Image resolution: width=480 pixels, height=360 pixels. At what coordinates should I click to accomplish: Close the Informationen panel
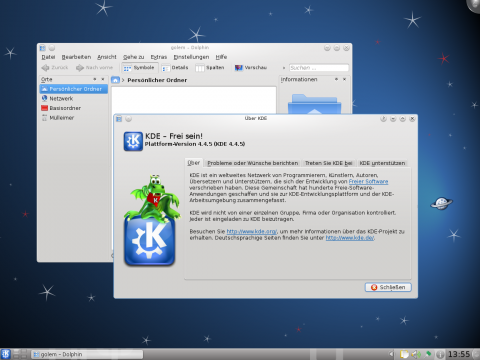click(x=344, y=79)
